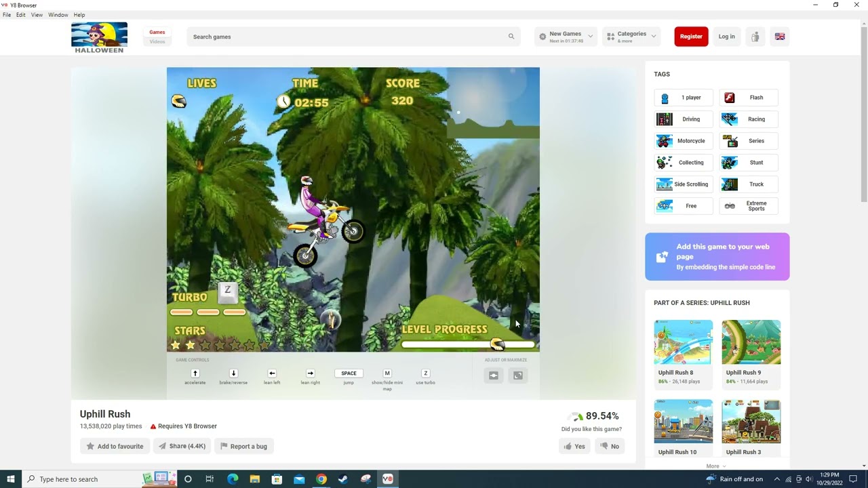Open the Rain off and on weather widget
Screen dimensions: 868x488
tap(735, 479)
